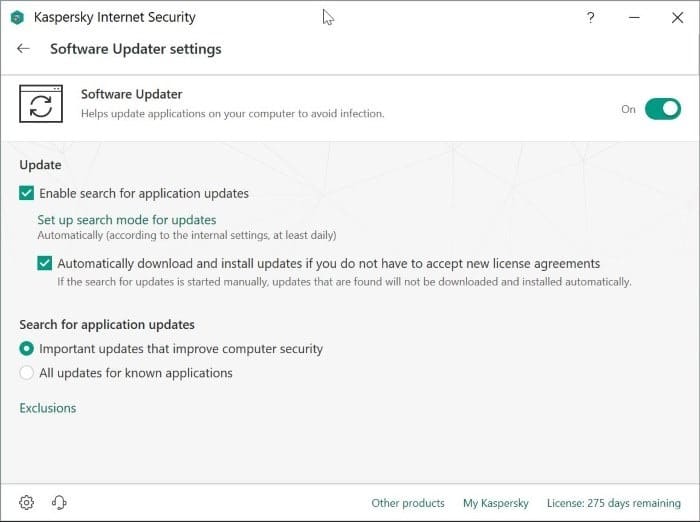Viewport: 700px width, 522px height.
Task: Click the note 'If the search for updates is started manually'
Action: [x=344, y=282]
